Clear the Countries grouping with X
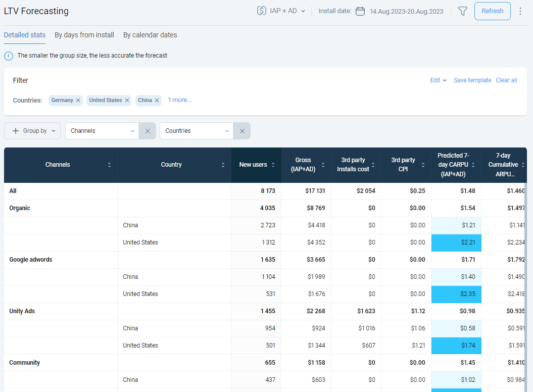 (x=242, y=131)
